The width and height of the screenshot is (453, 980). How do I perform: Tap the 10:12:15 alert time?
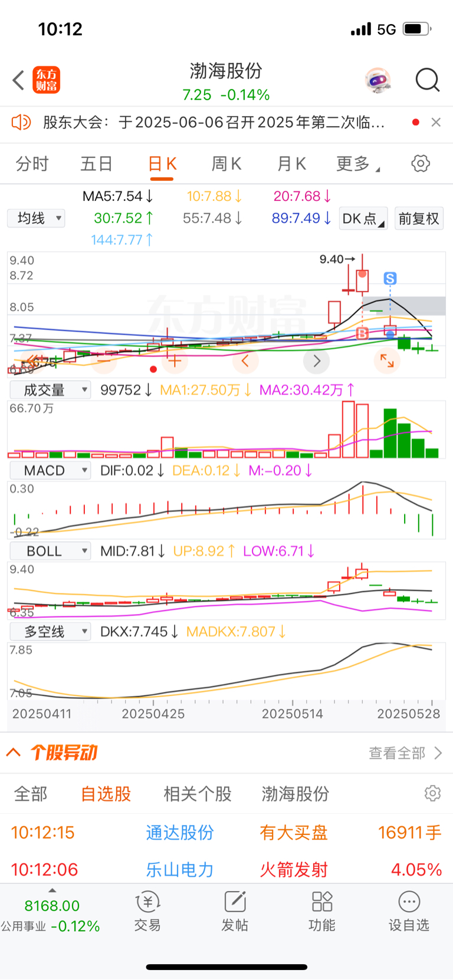coord(42,833)
